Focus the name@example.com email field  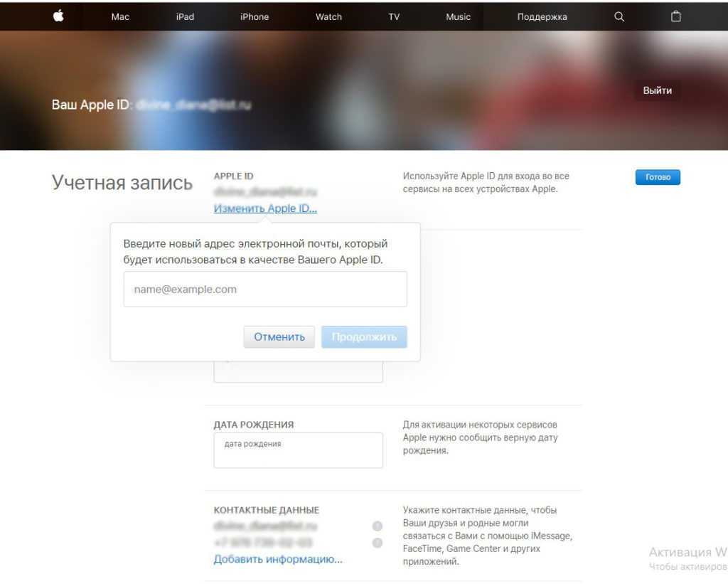(265, 290)
